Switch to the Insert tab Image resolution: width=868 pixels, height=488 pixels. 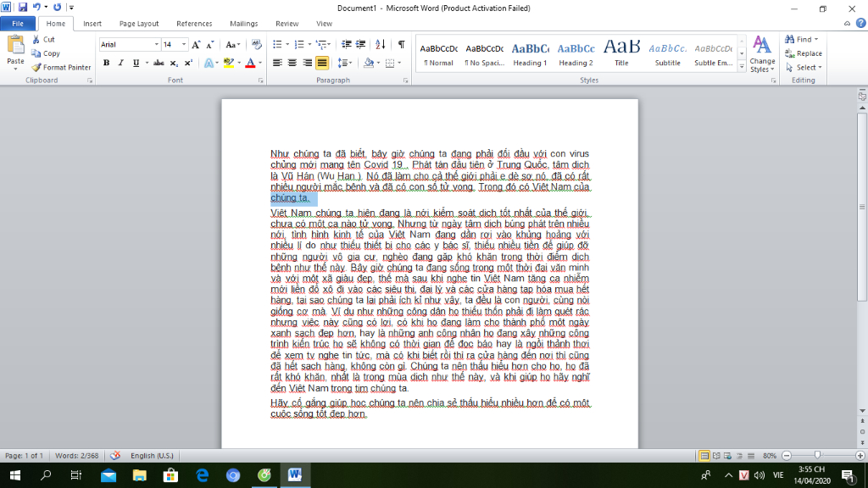point(92,23)
